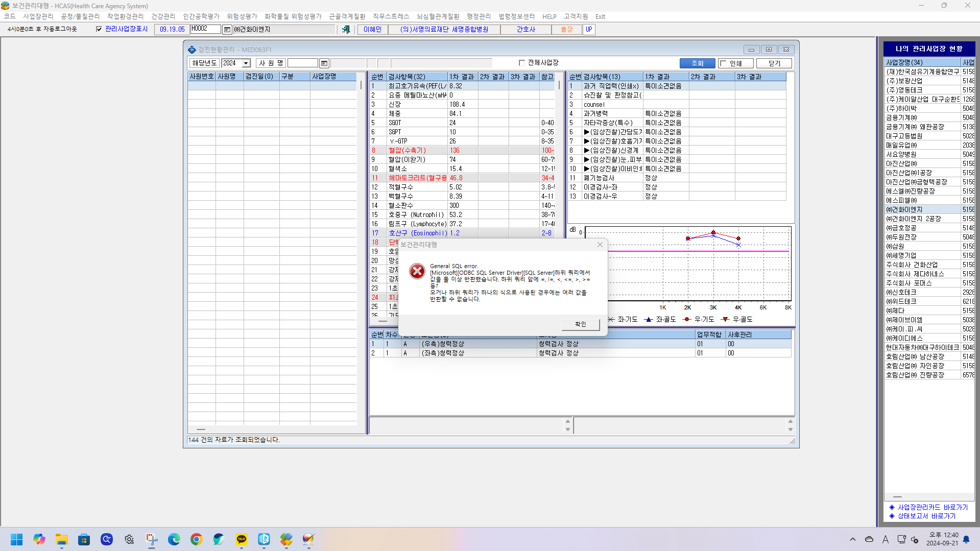The height and width of the screenshot is (551, 980).
Task: Toggle 관리사업장표시 checkbox
Action: (x=99, y=29)
